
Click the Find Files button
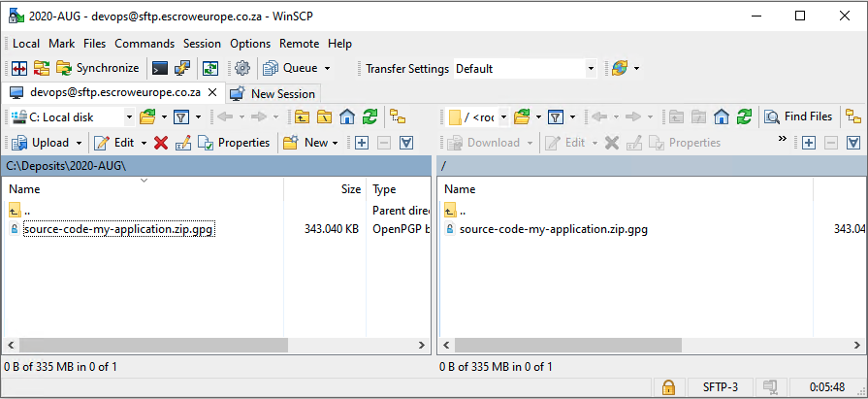click(798, 116)
